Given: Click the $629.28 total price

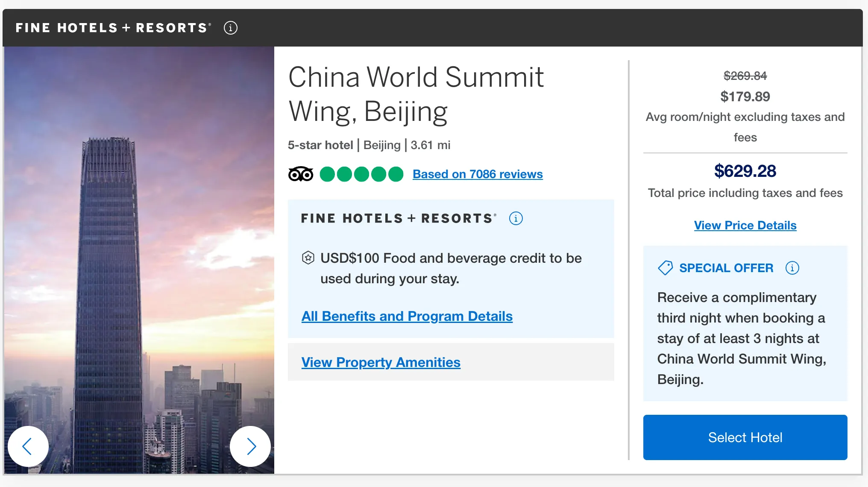Looking at the screenshot, I should (745, 171).
